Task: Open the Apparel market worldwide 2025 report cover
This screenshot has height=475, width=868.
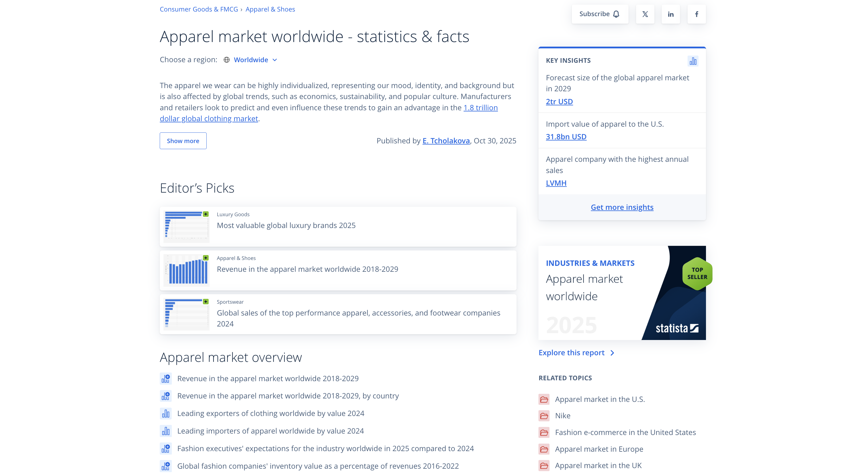Action: [622, 292]
